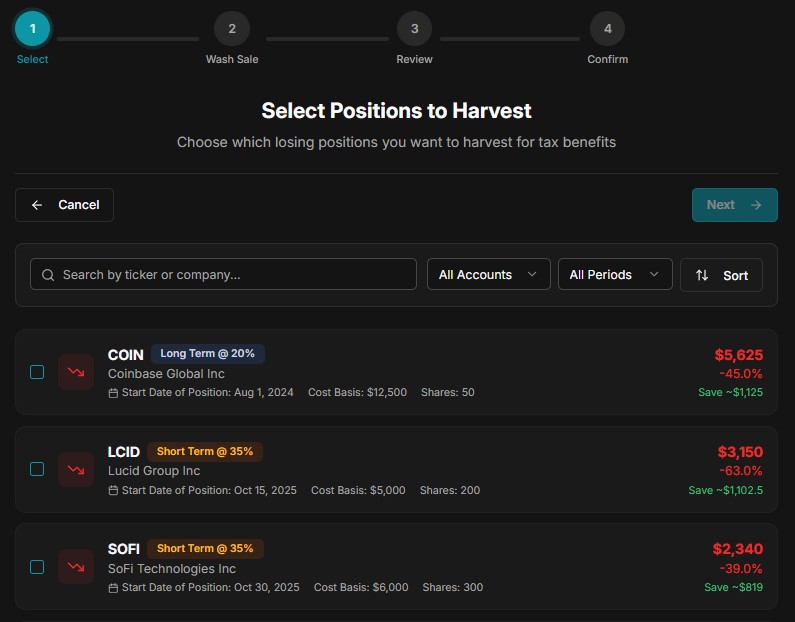Click the calendar icon on LCID row
Viewport: 795px width, 622px height.
(x=113, y=491)
